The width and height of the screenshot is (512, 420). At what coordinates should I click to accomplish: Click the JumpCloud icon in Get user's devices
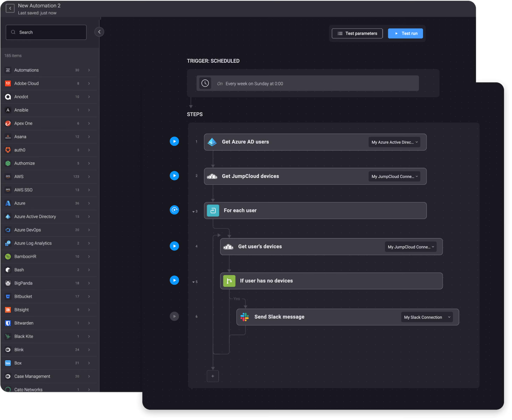point(229,247)
